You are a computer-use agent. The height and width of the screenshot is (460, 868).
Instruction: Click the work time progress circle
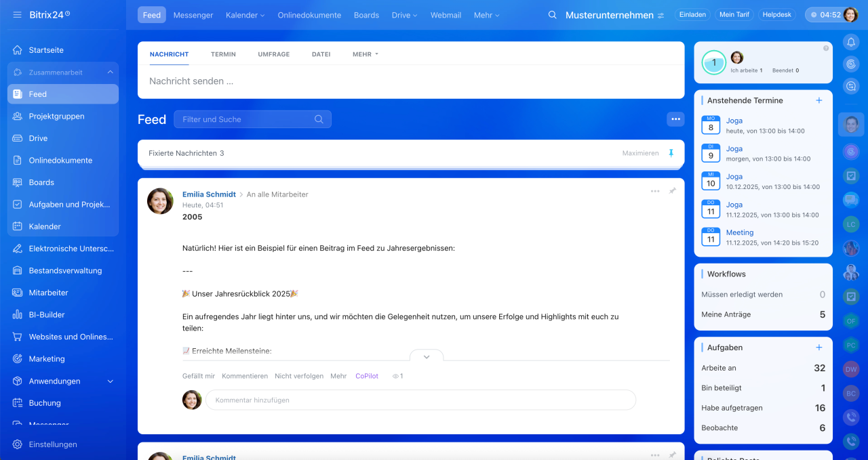coord(713,62)
